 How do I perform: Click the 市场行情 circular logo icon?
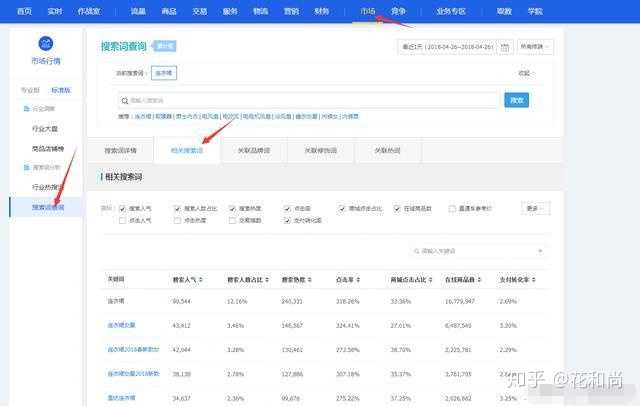click(x=45, y=44)
